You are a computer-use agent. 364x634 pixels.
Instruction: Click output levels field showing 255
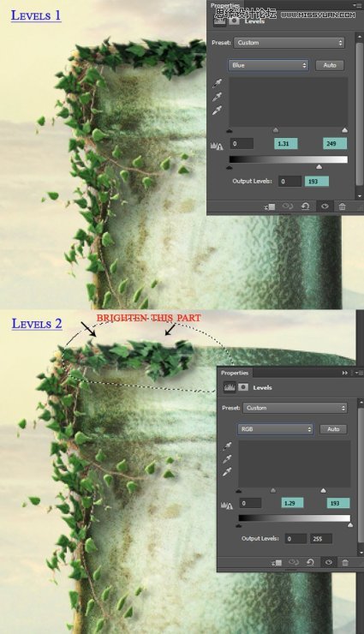321,539
